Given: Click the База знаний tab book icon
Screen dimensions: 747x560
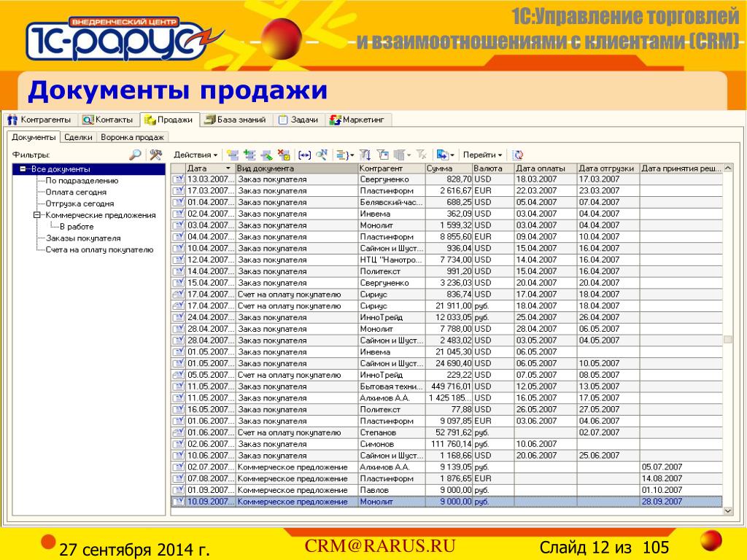Looking at the screenshot, I should coord(209,120).
